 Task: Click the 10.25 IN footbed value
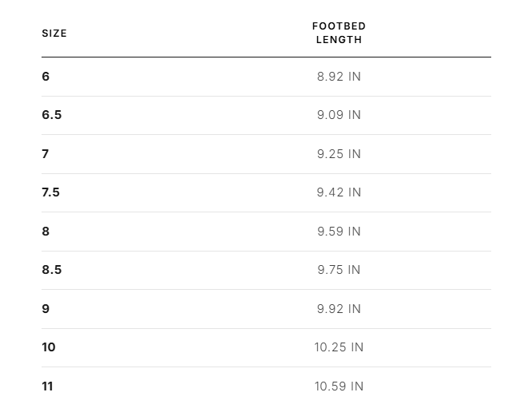[339, 347]
